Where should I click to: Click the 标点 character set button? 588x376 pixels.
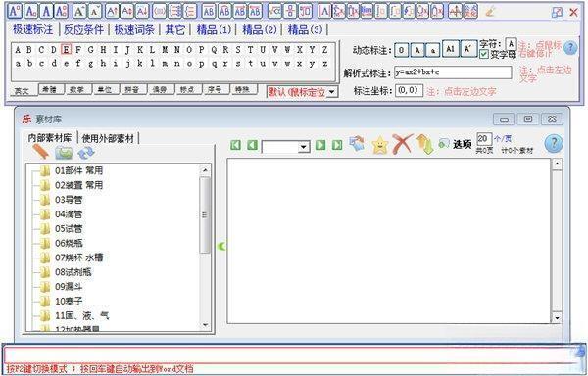click(187, 89)
